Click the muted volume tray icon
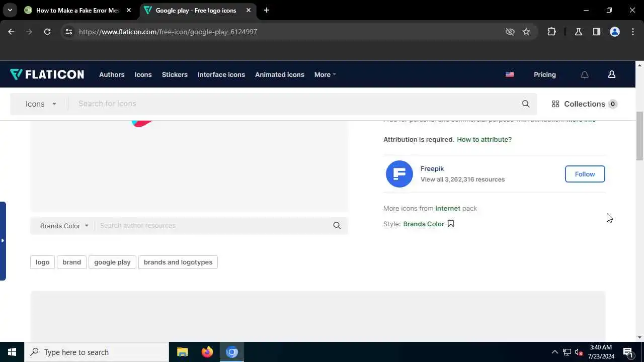This screenshot has height=362, width=644. click(579, 352)
